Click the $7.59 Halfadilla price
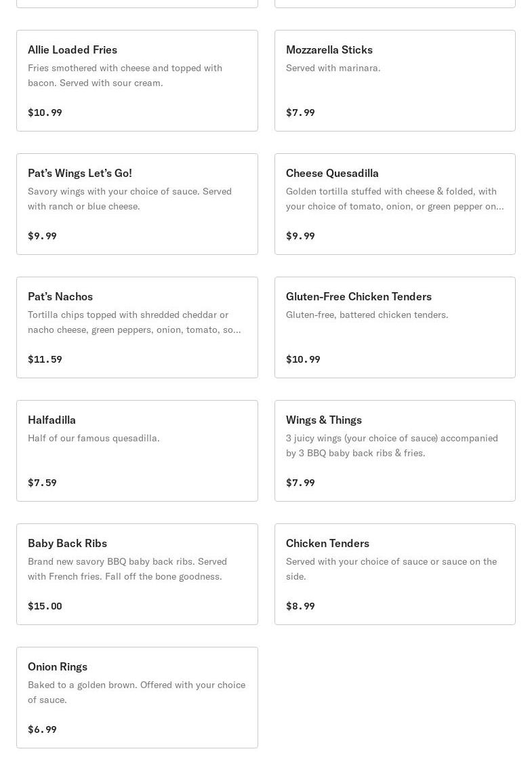 coord(42,483)
